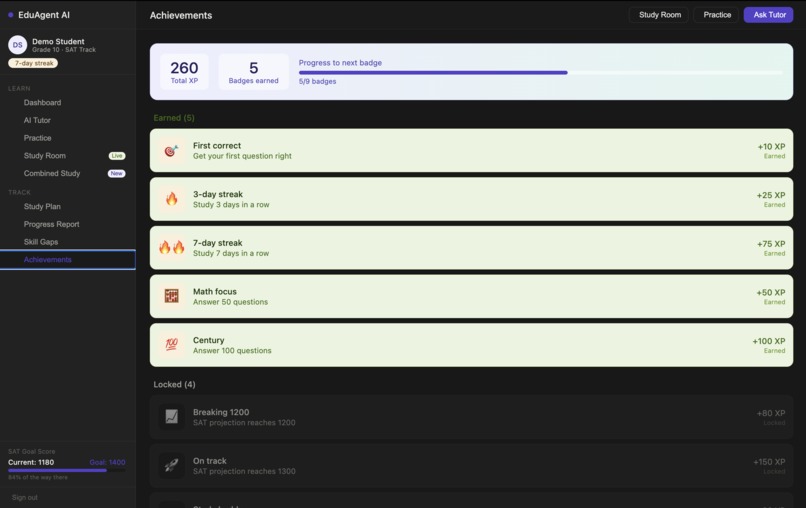Open Study Plan in the sidebar
Viewport: 806px width, 508px height.
(68, 206)
